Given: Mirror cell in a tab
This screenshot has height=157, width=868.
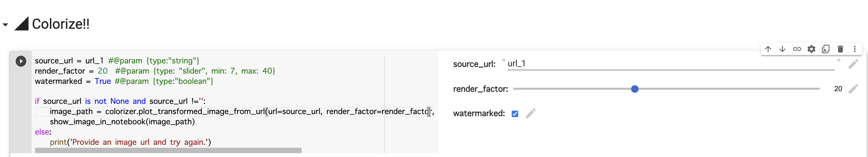Looking at the screenshot, I should point(825,49).
